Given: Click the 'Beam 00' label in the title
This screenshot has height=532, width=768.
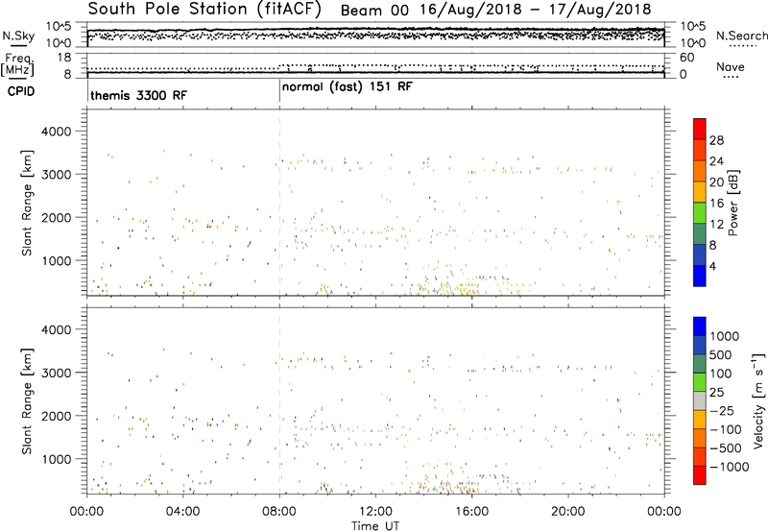Looking at the screenshot, I should tap(374, 10).
